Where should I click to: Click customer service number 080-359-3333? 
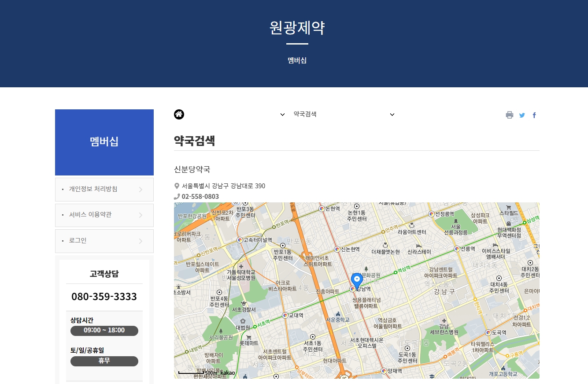click(104, 296)
